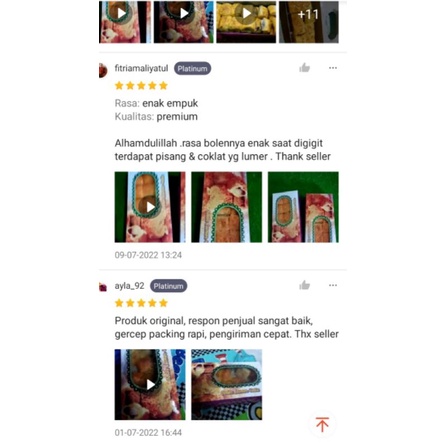Like ayla_92's review with thumbs up
This screenshot has width=446, height=446.
(x=304, y=285)
